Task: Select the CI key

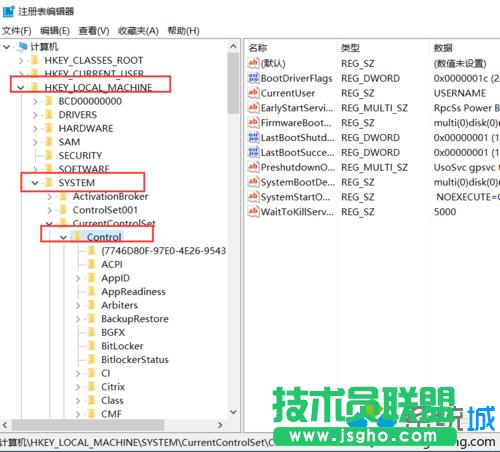Action: pyautogui.click(x=106, y=373)
